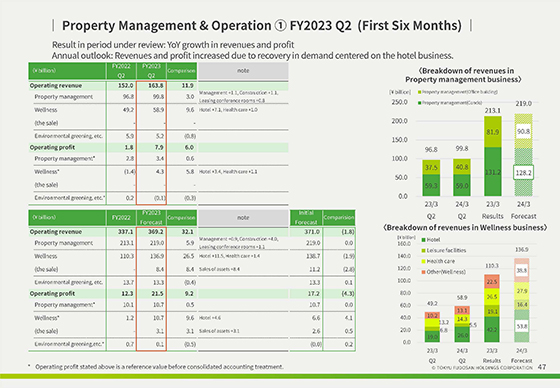Viewport: 560px width, 388px height.
Task: Click the 81.9 bar segment label
Action: [492, 132]
